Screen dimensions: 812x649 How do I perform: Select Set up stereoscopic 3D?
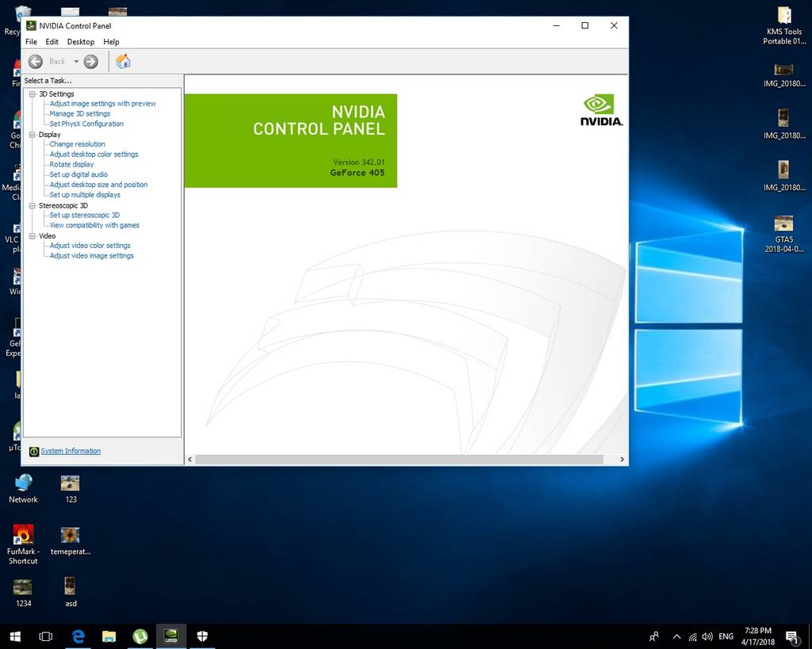[x=84, y=215]
